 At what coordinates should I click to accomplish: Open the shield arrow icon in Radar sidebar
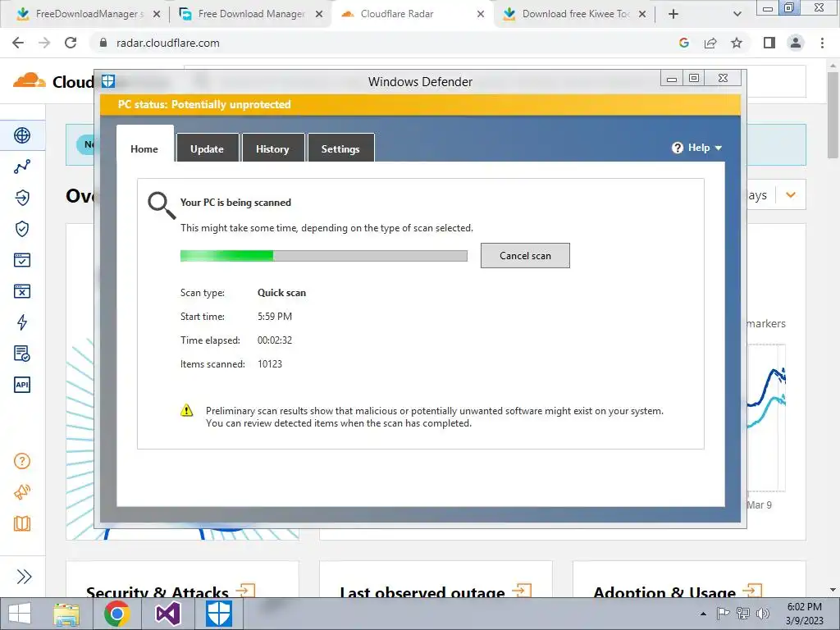click(22, 198)
